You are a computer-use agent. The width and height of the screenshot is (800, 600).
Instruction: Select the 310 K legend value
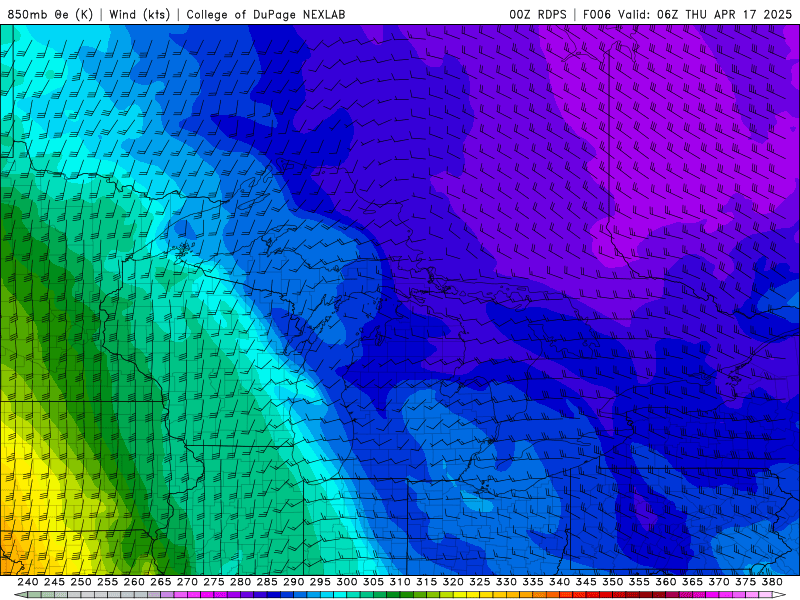399,582
